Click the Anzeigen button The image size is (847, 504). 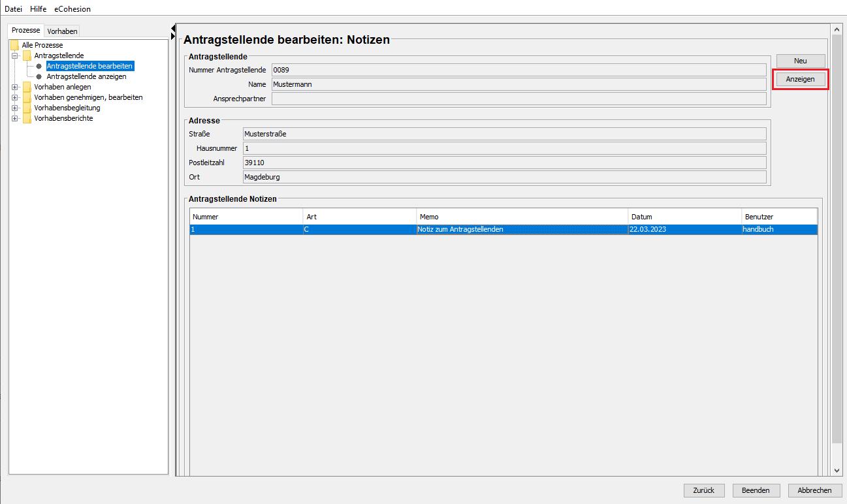coord(801,79)
